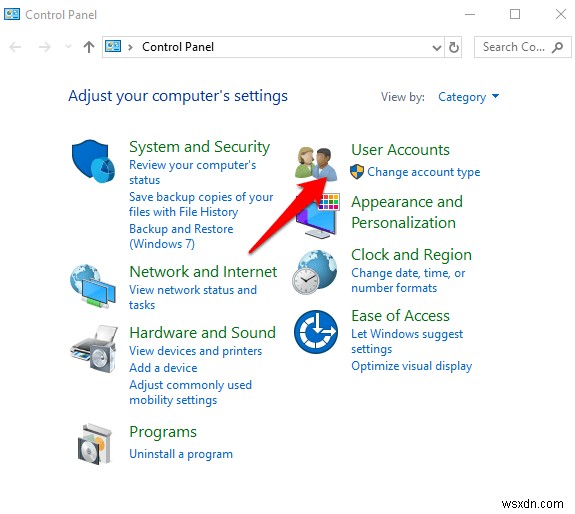Click the Forward navigation arrow
Screen dimensions: 575x514
[x=45, y=47]
